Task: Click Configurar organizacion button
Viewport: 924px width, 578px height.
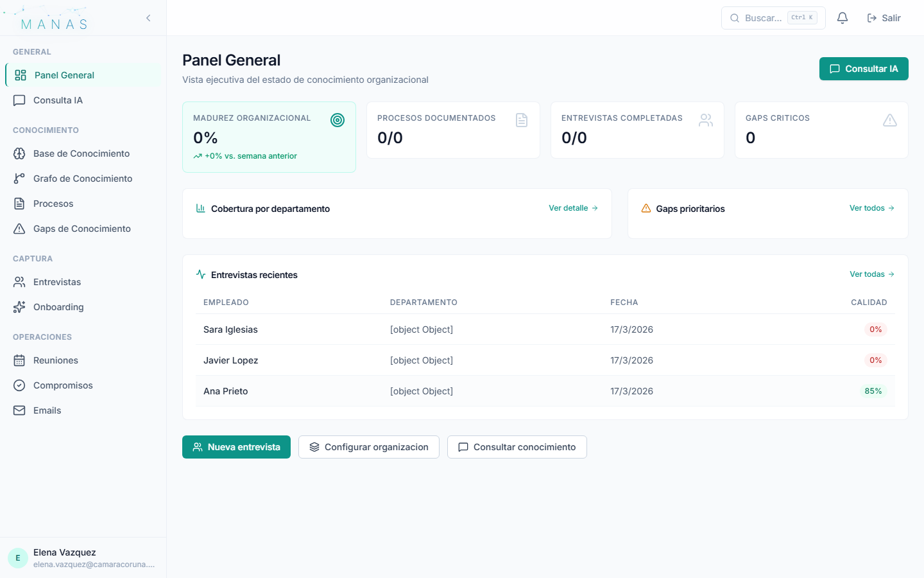Action: (x=369, y=447)
